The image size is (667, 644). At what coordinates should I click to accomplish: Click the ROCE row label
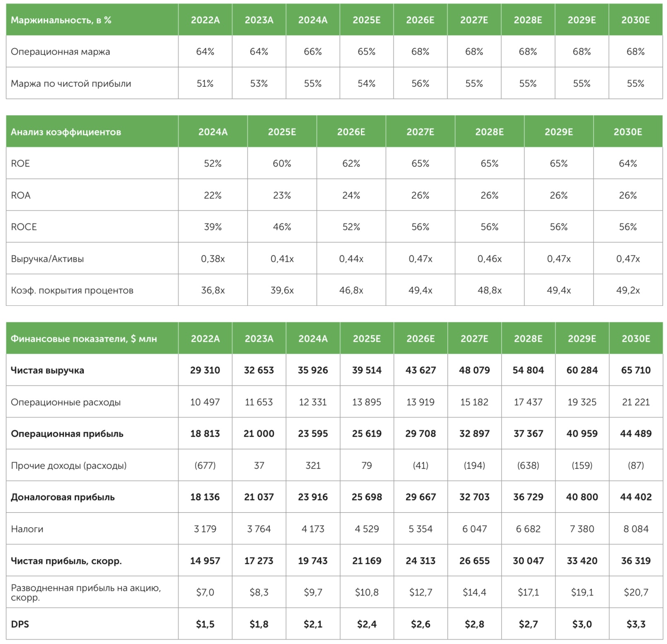24,227
